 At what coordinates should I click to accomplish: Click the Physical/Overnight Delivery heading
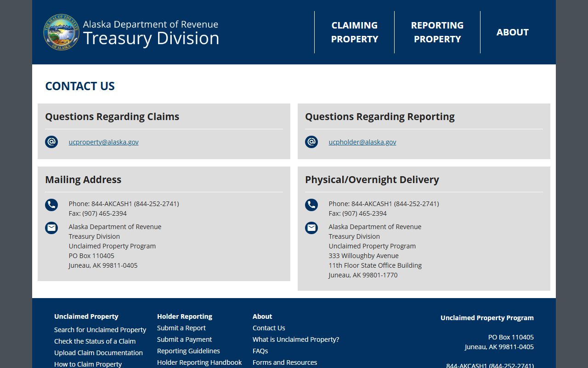coord(372,180)
